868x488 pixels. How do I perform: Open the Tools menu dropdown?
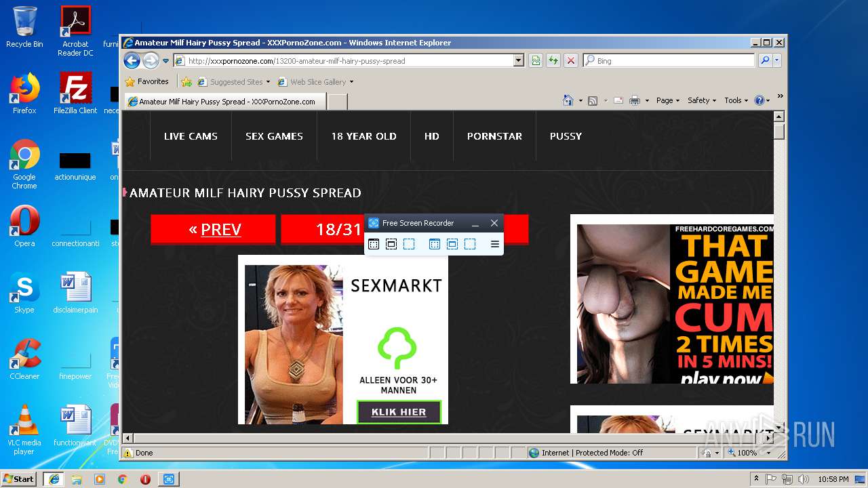(736, 100)
